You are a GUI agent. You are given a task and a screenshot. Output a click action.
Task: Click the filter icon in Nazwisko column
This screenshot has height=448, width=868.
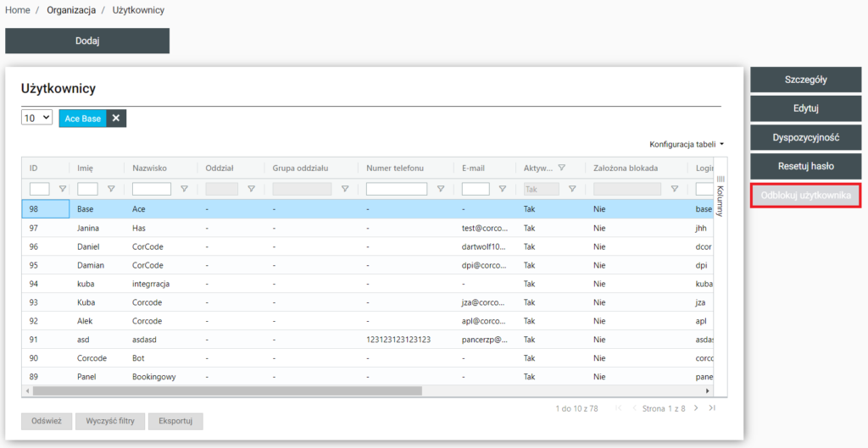(184, 189)
